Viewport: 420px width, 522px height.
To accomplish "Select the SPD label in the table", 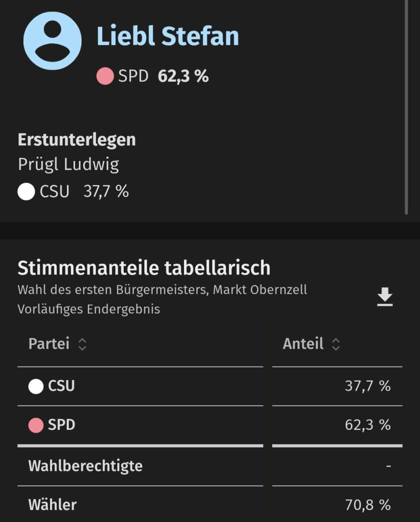I will point(62,425).
